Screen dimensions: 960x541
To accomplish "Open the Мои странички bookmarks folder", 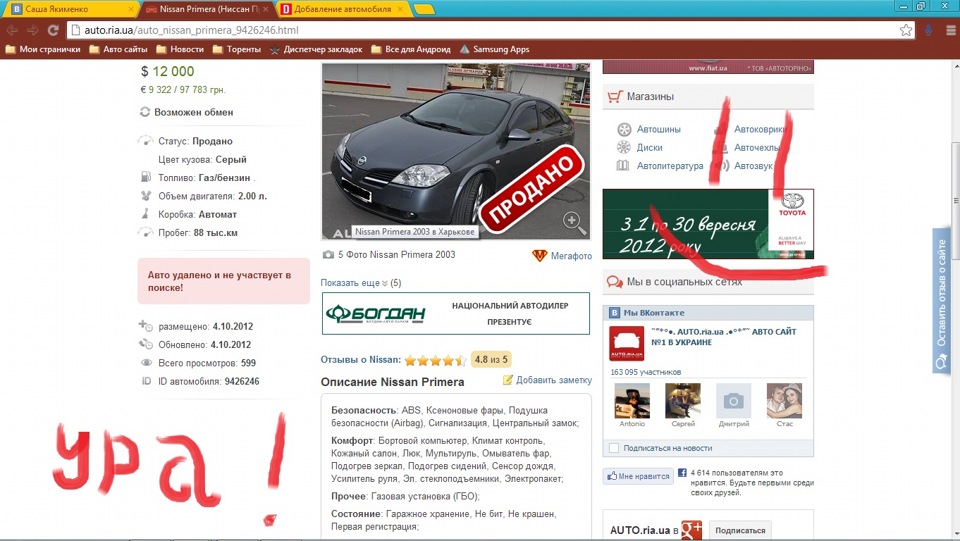I will [x=43, y=49].
